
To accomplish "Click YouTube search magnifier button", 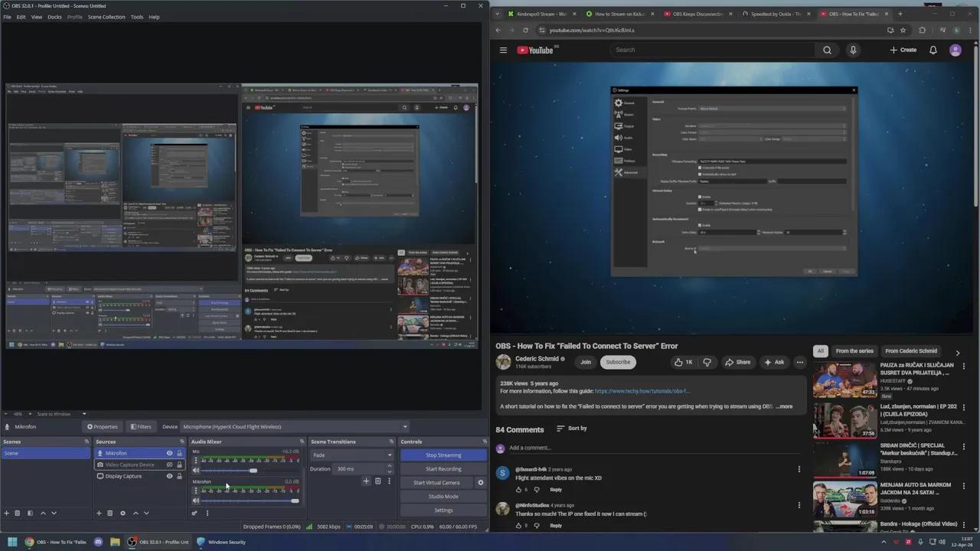I will pos(827,50).
